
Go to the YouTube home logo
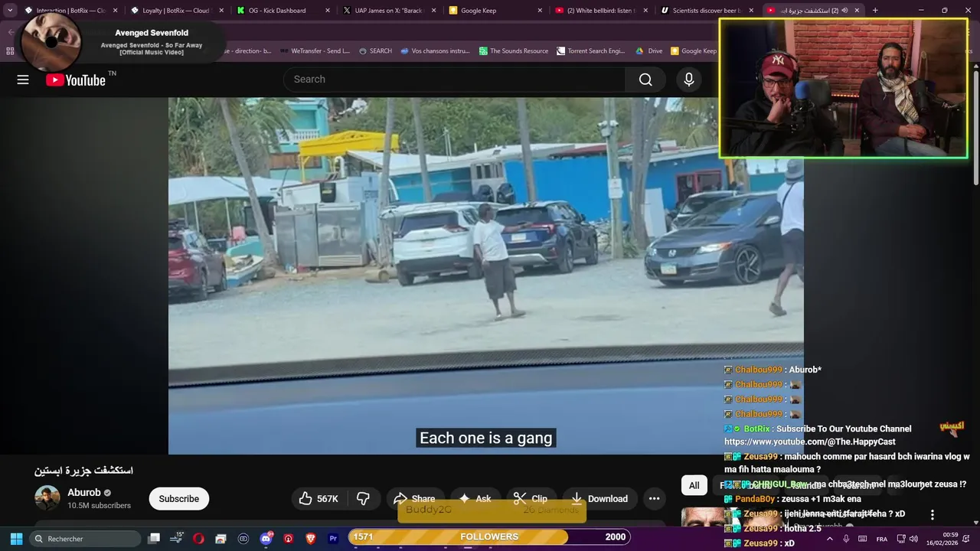(x=76, y=80)
